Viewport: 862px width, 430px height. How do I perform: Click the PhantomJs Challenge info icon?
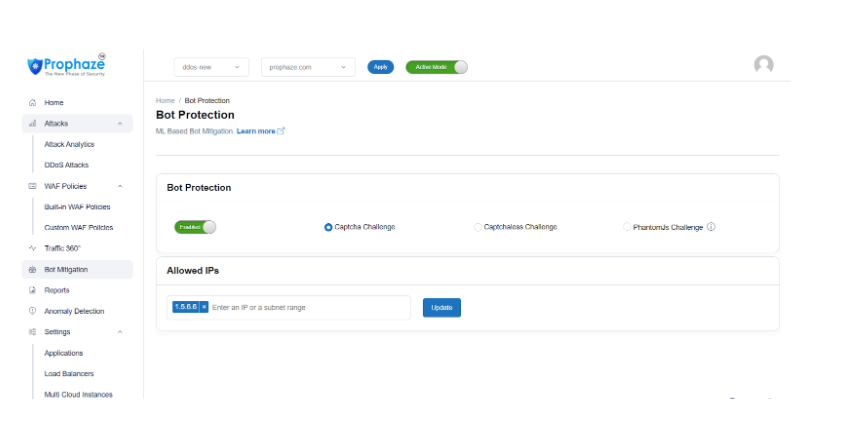(711, 227)
